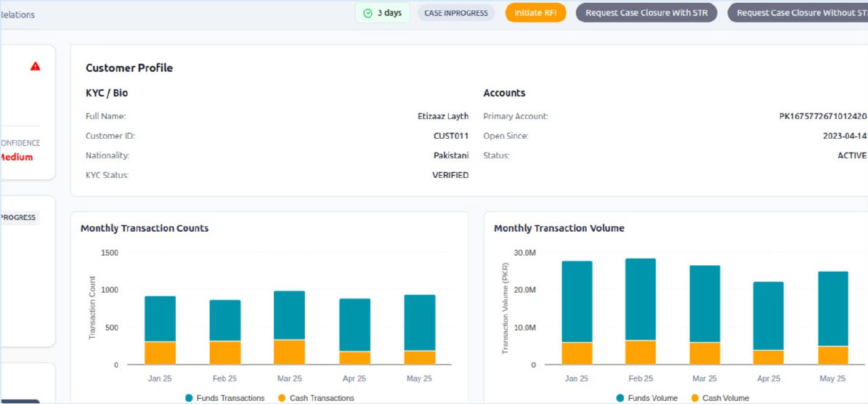
Task: Click the CASE INPROGRESS status badge
Action: click(455, 13)
